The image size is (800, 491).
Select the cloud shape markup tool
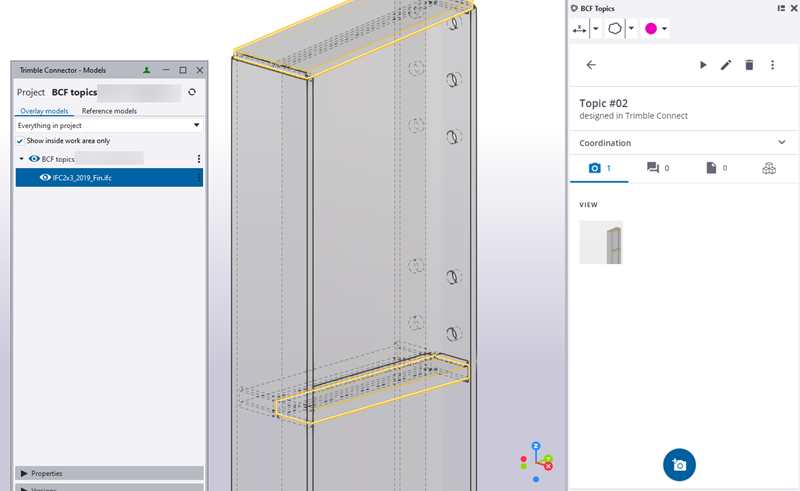(614, 29)
